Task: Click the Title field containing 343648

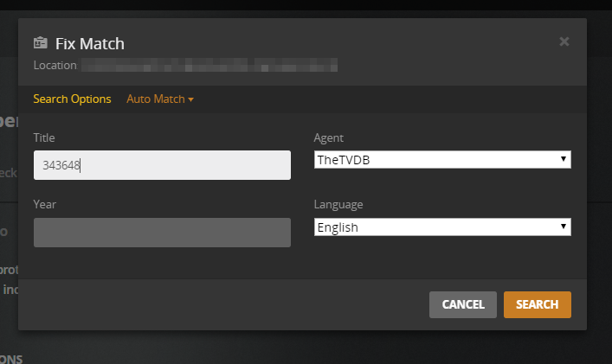Action: point(162,165)
